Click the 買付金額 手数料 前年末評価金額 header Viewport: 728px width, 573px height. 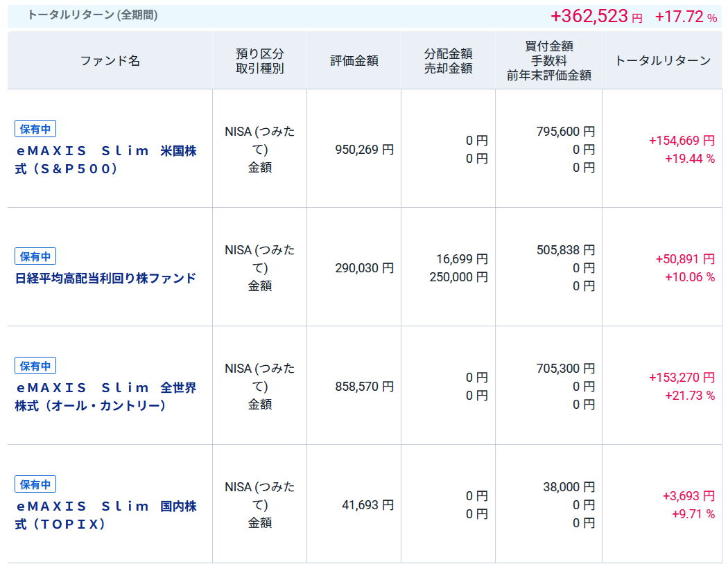(549, 61)
